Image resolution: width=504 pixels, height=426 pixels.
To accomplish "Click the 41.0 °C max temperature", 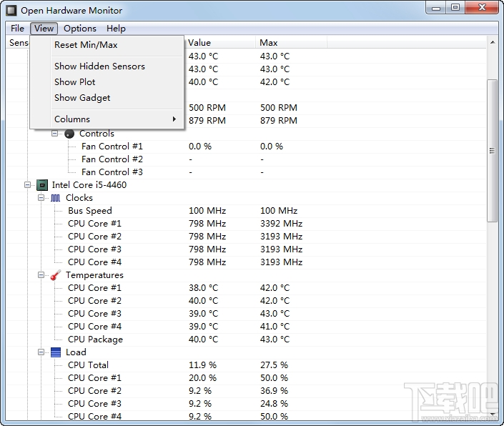I will 275,327.
